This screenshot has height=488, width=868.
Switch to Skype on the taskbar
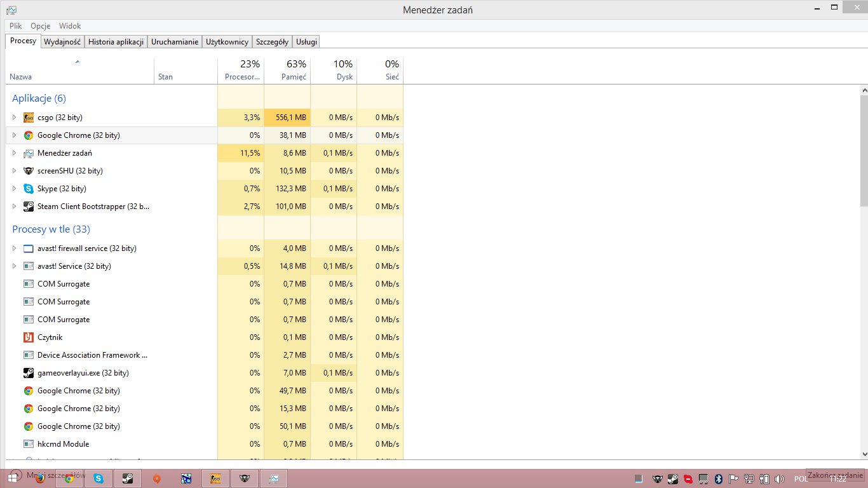[x=98, y=478]
